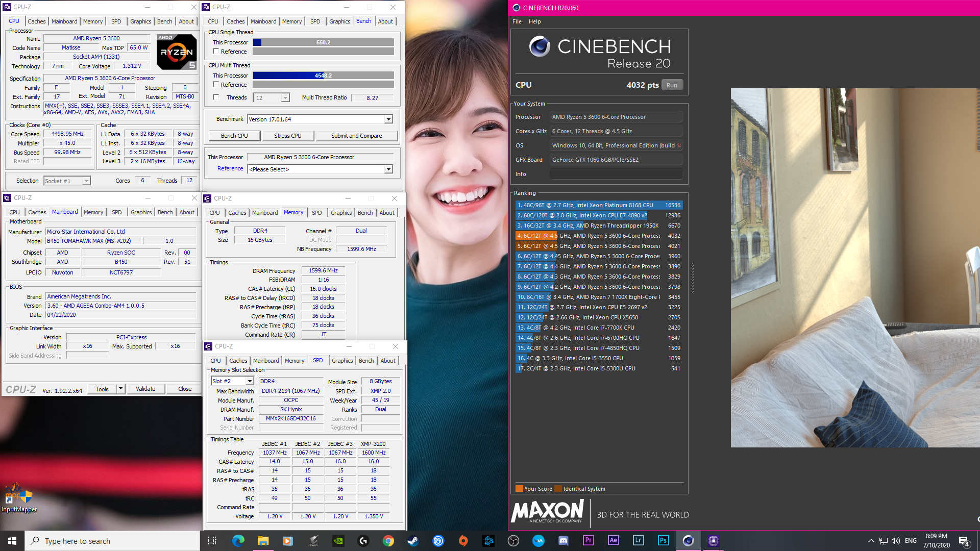Open the Windows Start menu
This screenshot has width=980, height=551.
pos(12,541)
